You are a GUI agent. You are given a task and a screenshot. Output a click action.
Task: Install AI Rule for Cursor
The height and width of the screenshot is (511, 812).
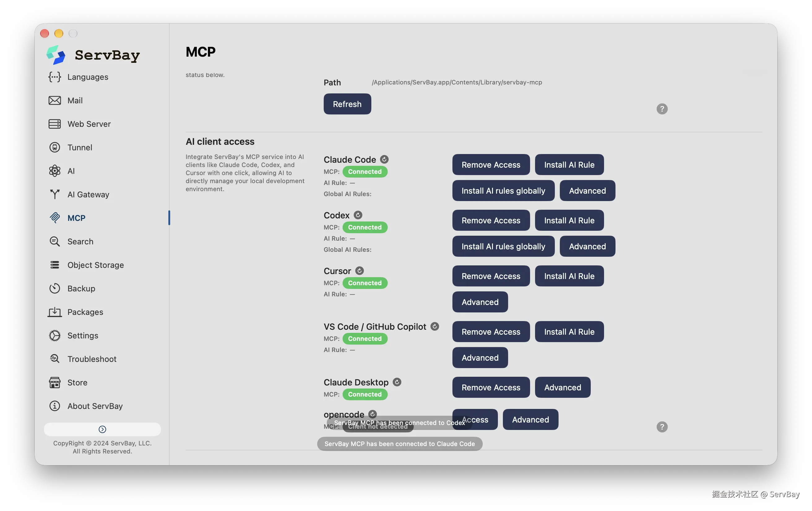[569, 276]
